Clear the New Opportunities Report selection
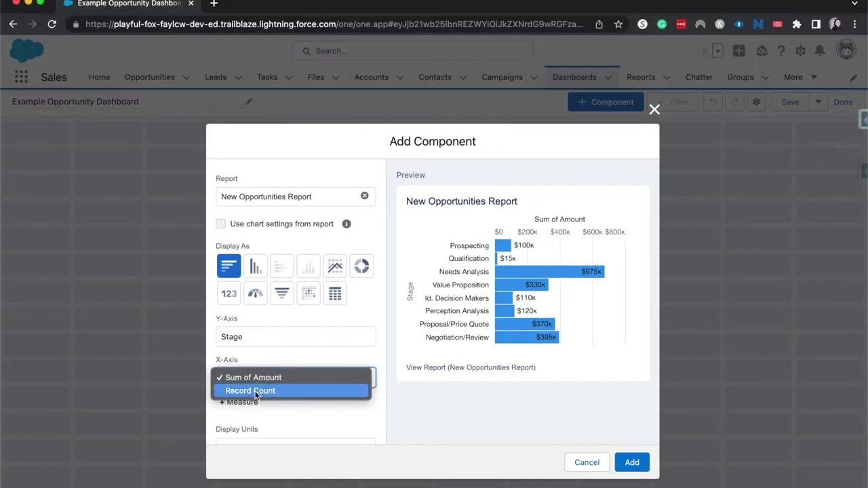Screen dimensions: 868x488 click(364, 196)
